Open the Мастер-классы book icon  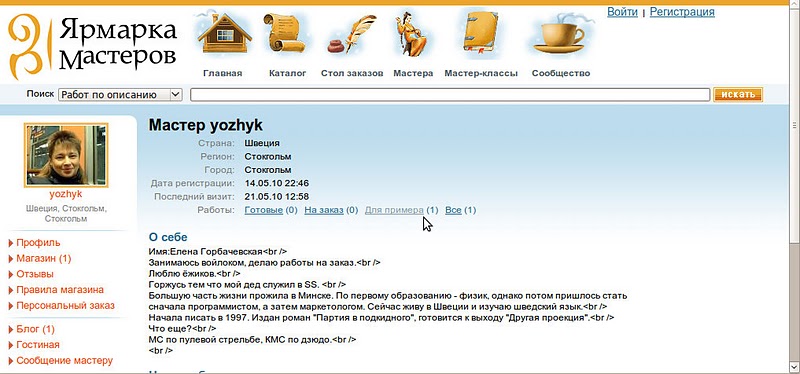tap(481, 32)
